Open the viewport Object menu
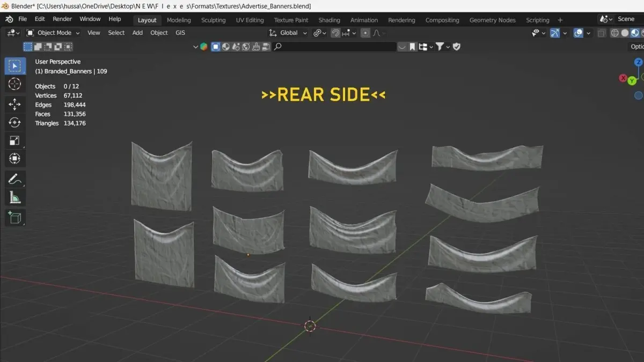Image resolution: width=644 pixels, height=362 pixels. click(159, 33)
